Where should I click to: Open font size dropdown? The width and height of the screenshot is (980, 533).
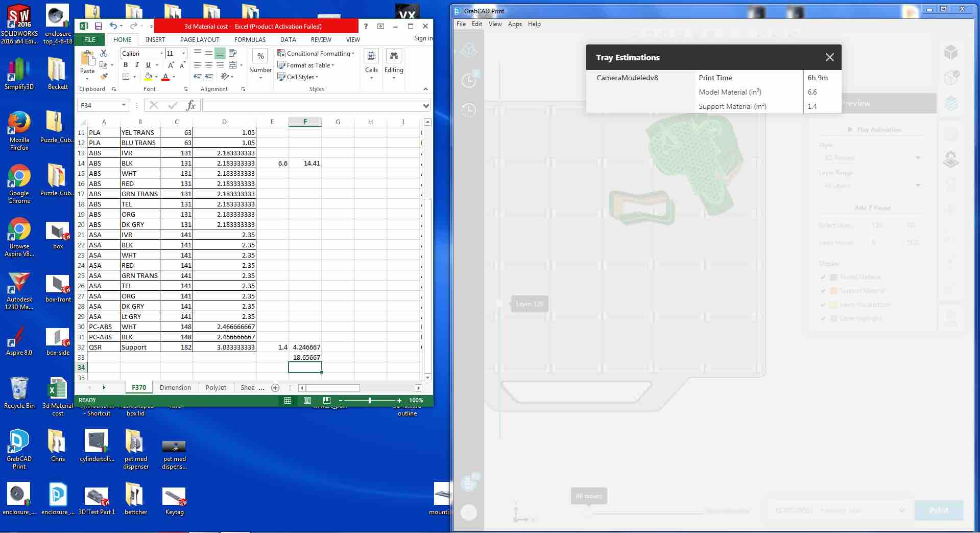(x=184, y=53)
